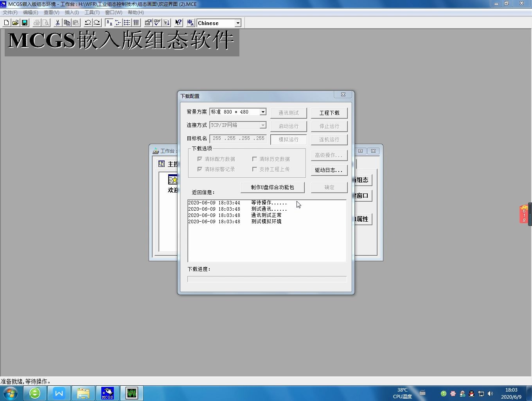
Task: Toggle the 支持工程上传 checkbox
Action: [x=255, y=169]
